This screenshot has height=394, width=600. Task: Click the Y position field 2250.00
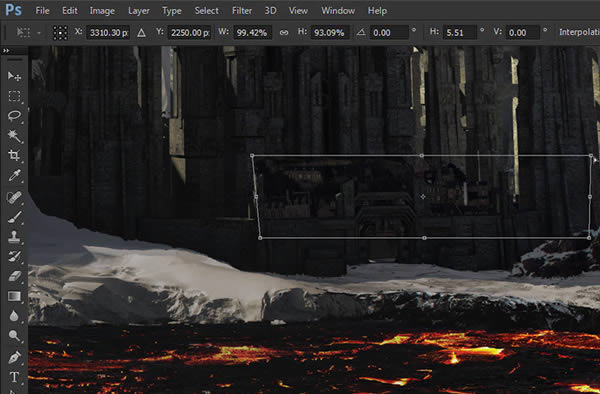tap(189, 33)
